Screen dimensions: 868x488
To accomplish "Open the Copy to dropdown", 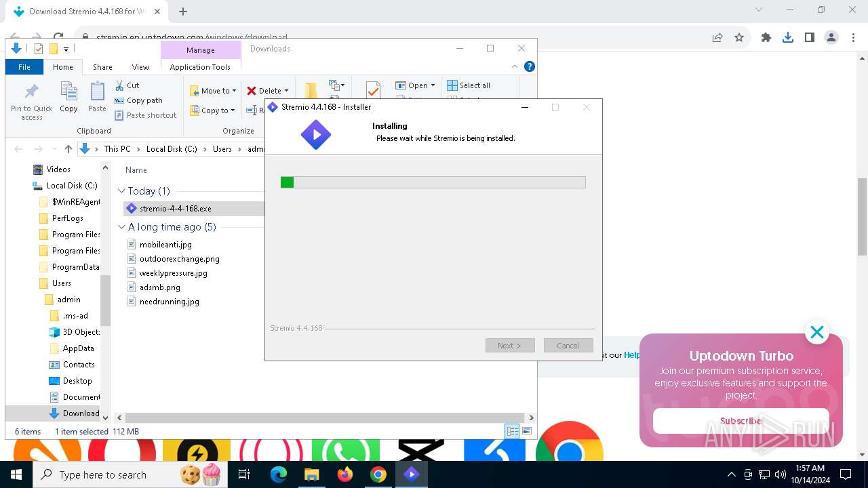I will pyautogui.click(x=212, y=110).
